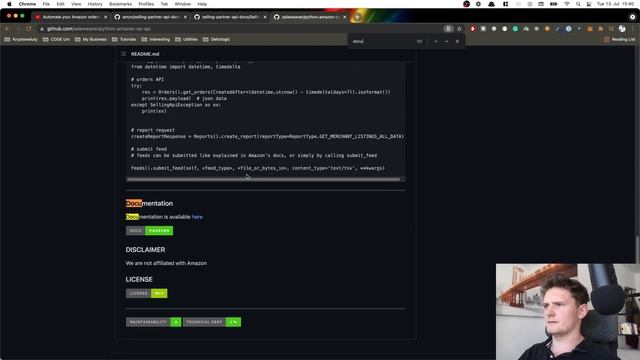Click the browser forward arrow

click(18, 29)
